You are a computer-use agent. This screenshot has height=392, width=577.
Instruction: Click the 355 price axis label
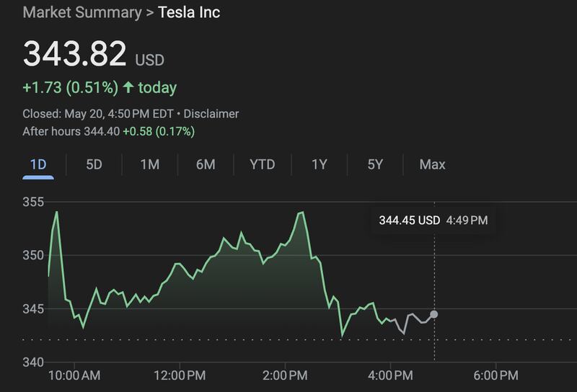[x=33, y=202]
